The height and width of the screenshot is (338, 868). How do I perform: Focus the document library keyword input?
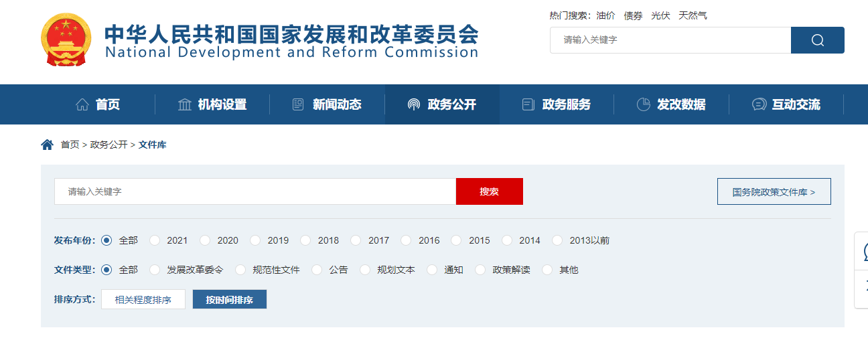click(255, 191)
